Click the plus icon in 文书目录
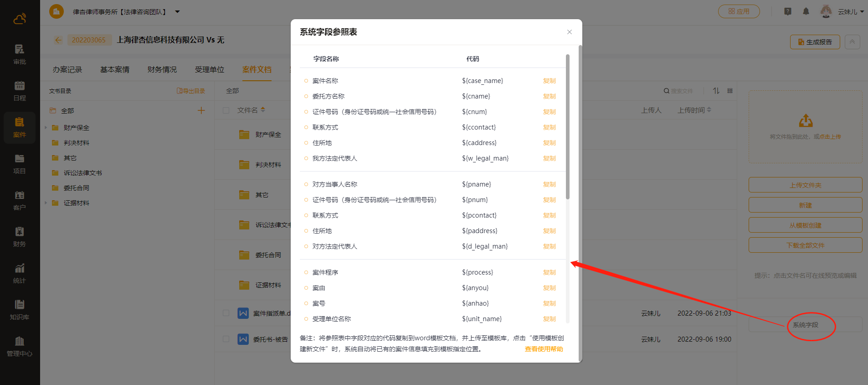Image resolution: width=868 pixels, height=385 pixels. click(201, 110)
